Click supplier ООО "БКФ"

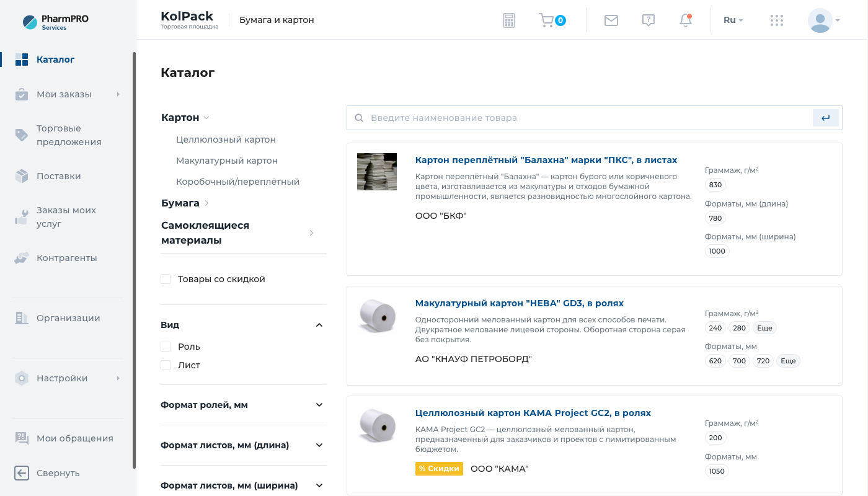coord(441,216)
